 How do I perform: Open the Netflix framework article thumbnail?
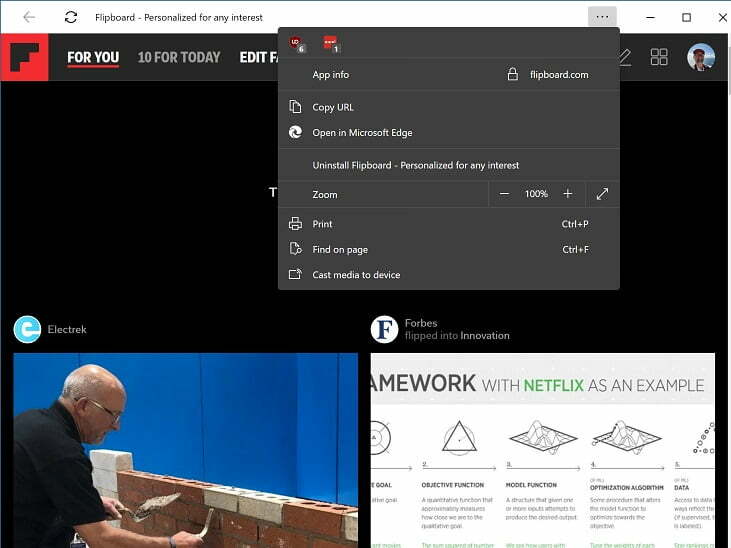(543, 450)
